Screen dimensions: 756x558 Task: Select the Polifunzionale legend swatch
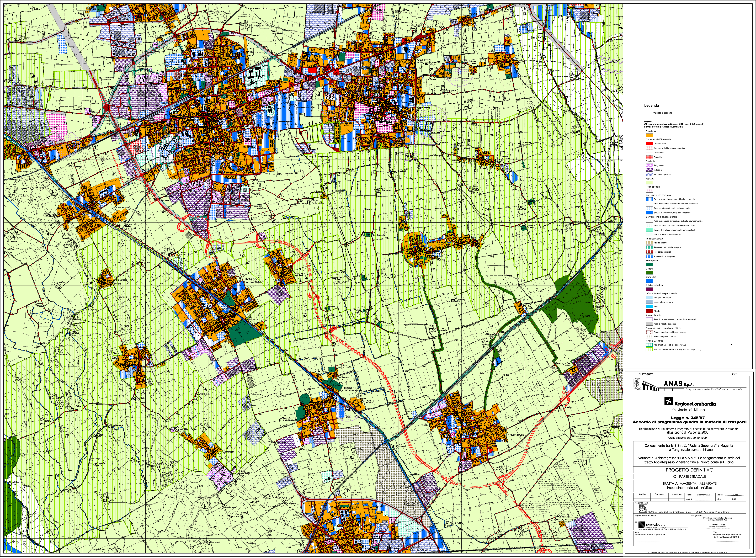(x=649, y=191)
